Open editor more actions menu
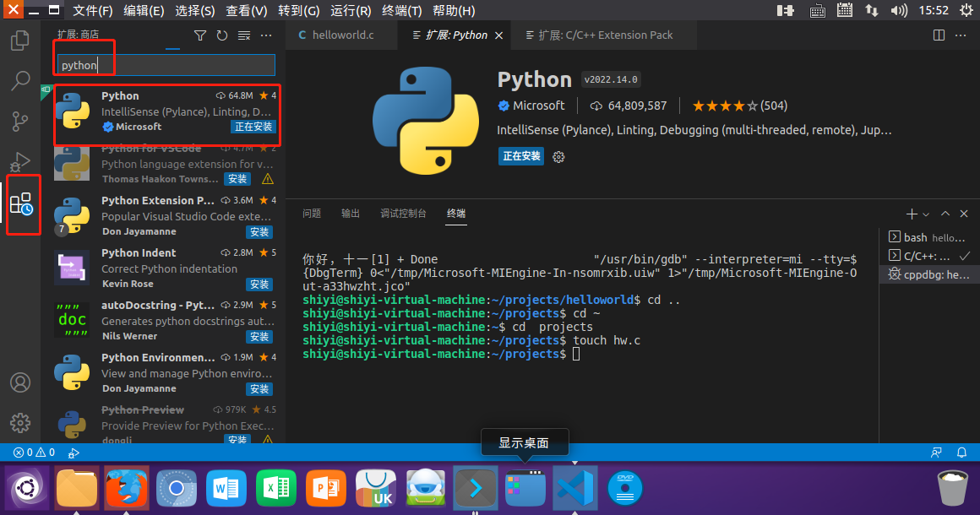The width and height of the screenshot is (980, 515). [961, 35]
